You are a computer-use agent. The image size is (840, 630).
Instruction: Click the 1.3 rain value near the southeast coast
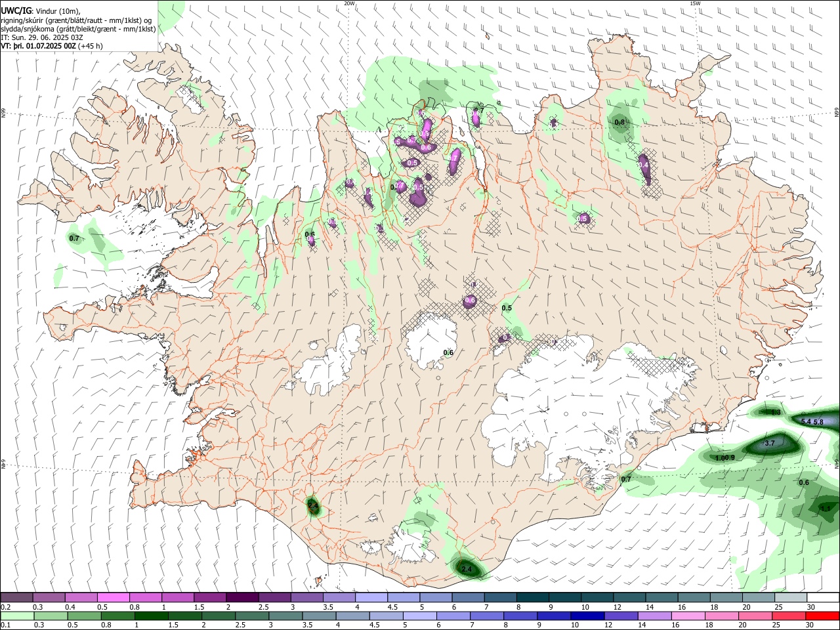pos(776,412)
